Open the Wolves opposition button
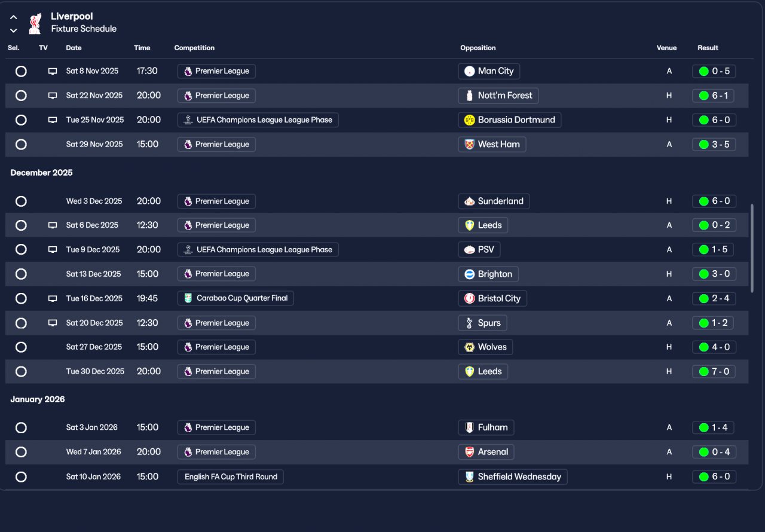Screen dimensions: 765x532 pos(486,347)
